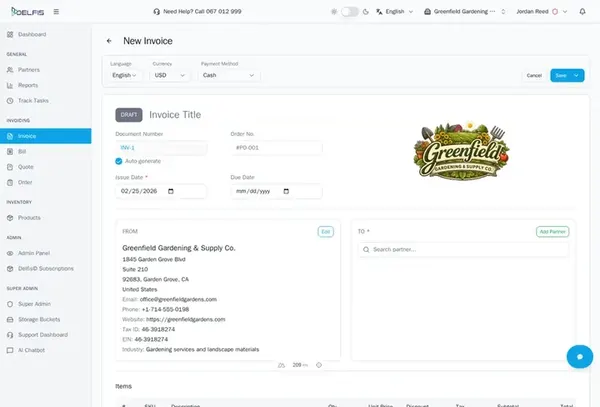Click the Save button
Screen dimensions: 600x407
pos(561,75)
